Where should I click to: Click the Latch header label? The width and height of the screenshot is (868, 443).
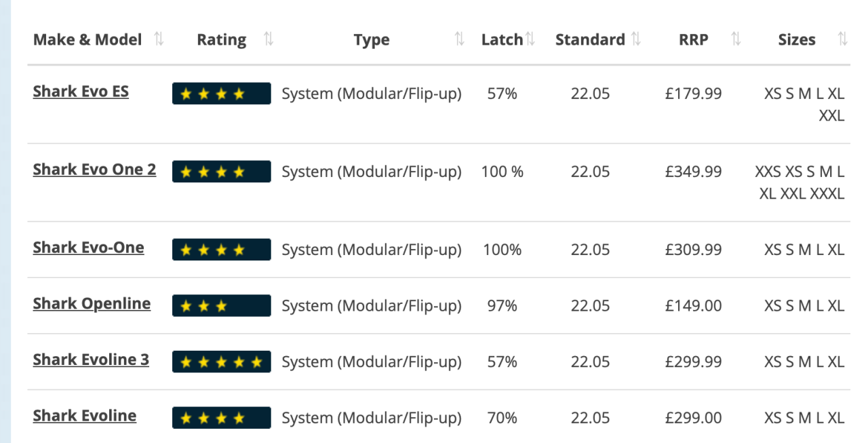coord(502,39)
